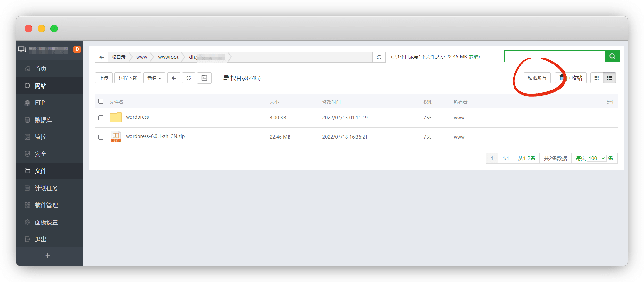Click empty path bar to edit path
Image resolution: width=644 pixels, height=282 pixels.
[301, 57]
